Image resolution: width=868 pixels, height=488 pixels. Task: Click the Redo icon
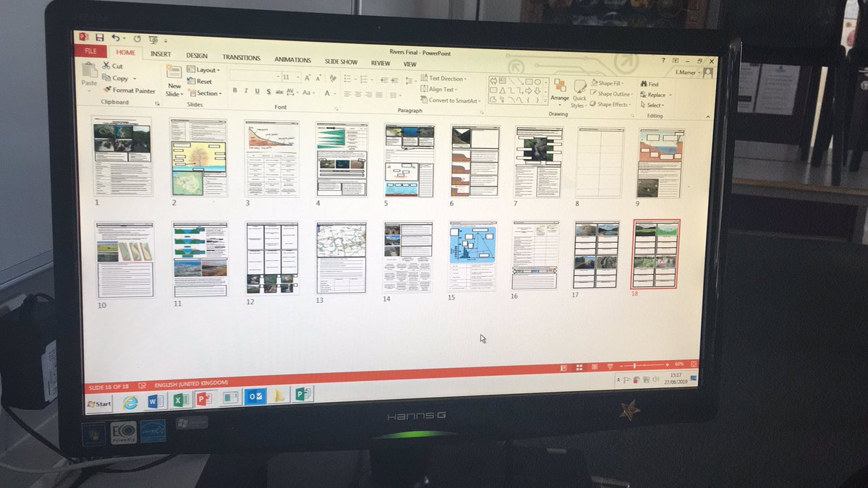point(137,38)
